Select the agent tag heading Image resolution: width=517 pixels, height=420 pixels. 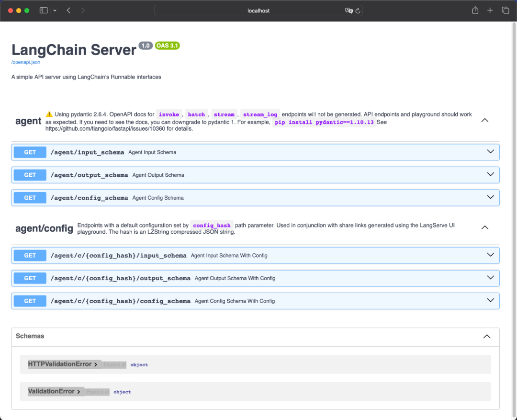click(x=28, y=121)
